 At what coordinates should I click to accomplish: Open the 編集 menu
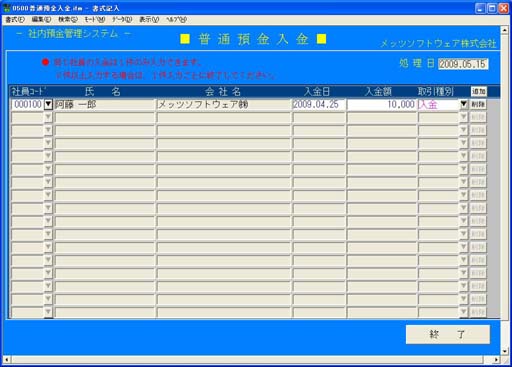41,20
